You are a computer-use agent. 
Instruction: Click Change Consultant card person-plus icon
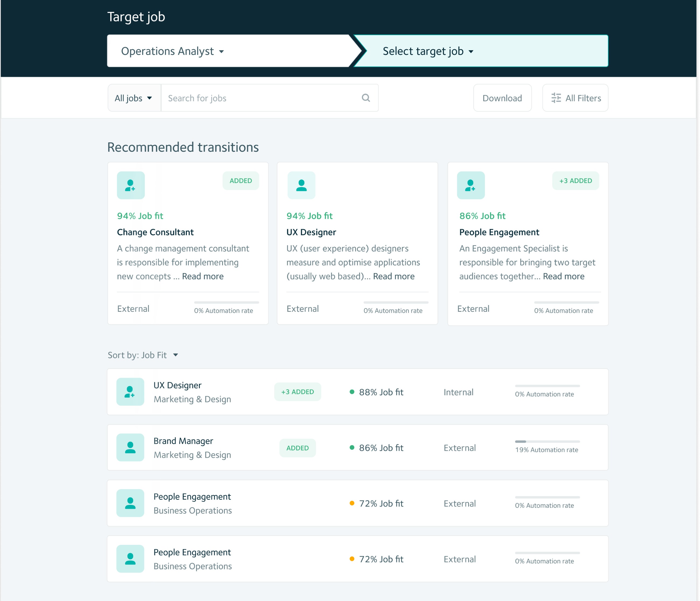tap(131, 185)
